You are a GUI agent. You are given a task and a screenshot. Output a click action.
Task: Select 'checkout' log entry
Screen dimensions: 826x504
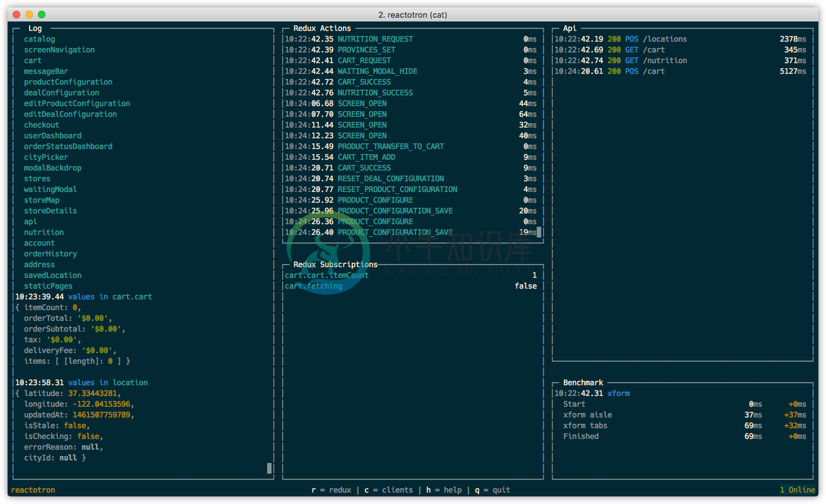(x=42, y=125)
